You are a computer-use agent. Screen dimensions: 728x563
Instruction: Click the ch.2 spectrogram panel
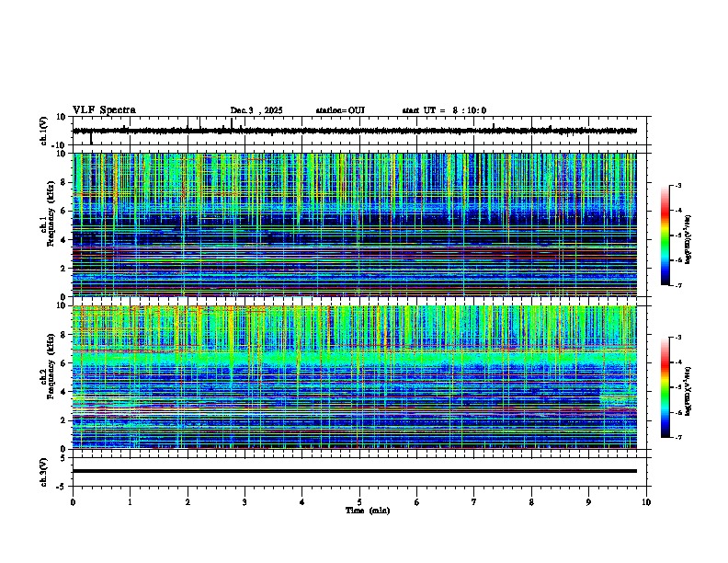pyautogui.click(x=355, y=377)
